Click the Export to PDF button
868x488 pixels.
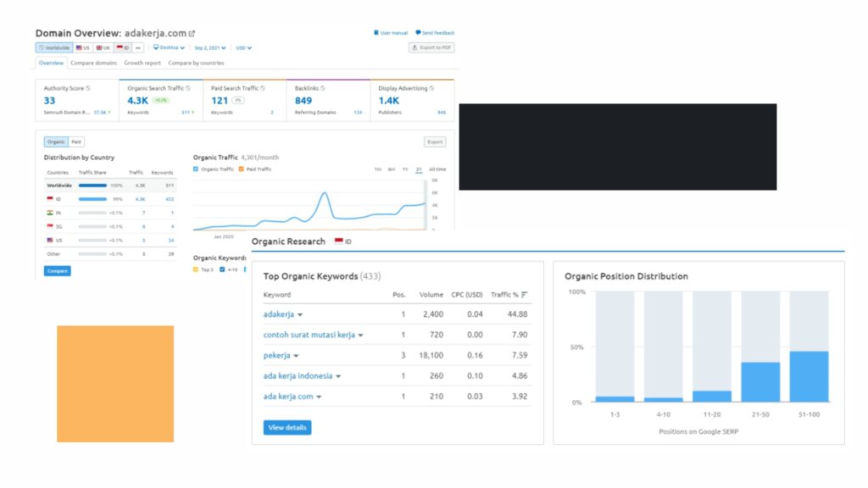(x=431, y=48)
